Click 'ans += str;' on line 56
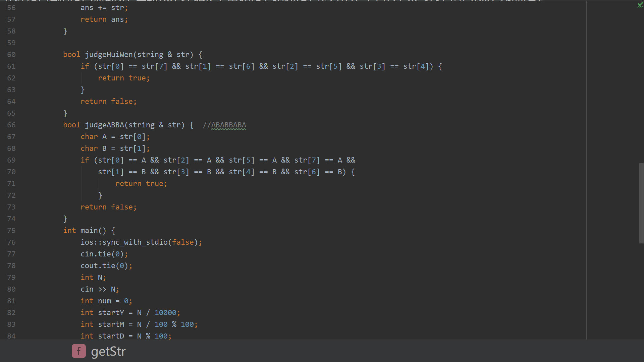Screen dimensions: 644x362 pos(104,8)
